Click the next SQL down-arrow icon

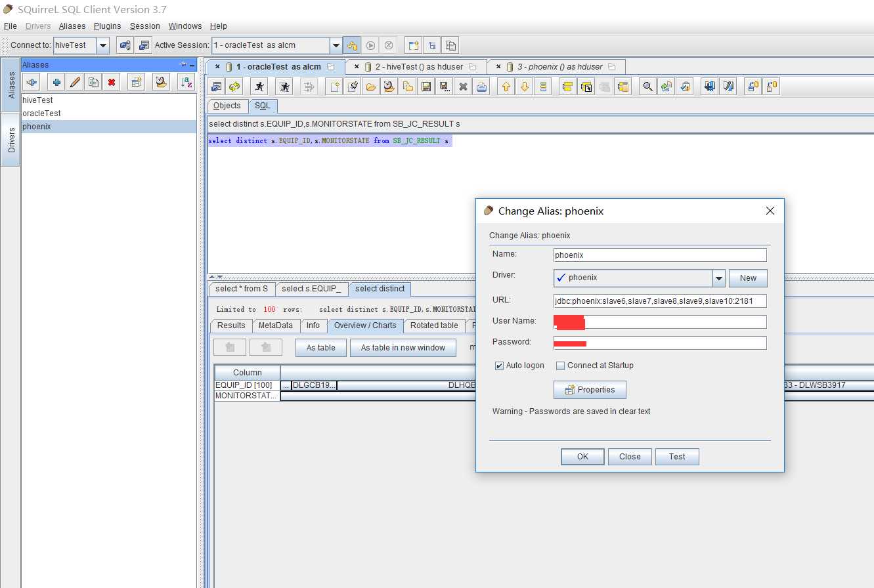click(524, 87)
